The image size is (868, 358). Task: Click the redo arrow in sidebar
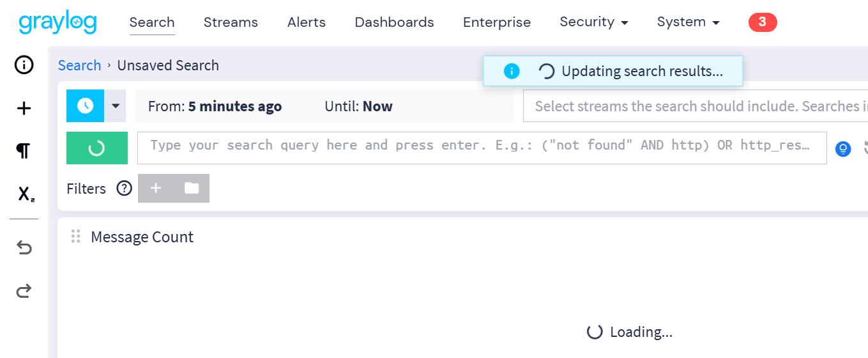tap(24, 292)
